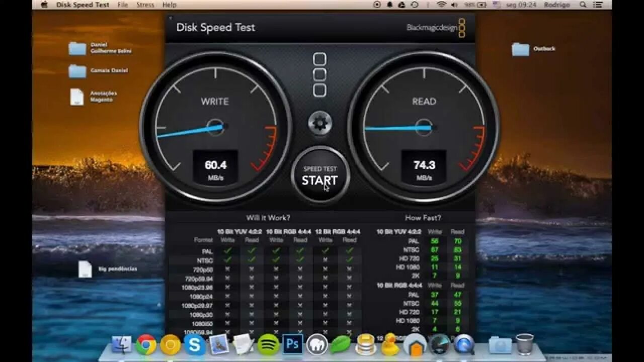This screenshot has width=644, height=362.
Task: Launch Google Chrome from the dock
Action: tap(146, 344)
